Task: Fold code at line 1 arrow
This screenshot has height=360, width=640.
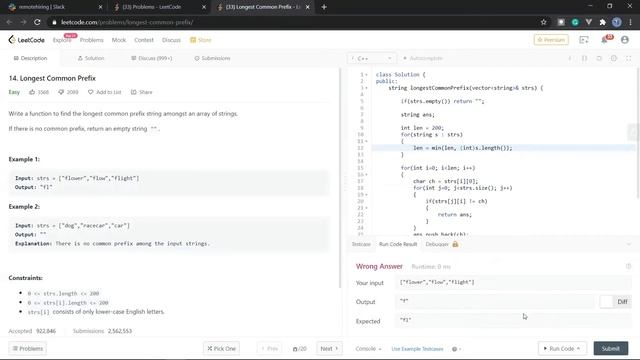Action: click(x=366, y=75)
